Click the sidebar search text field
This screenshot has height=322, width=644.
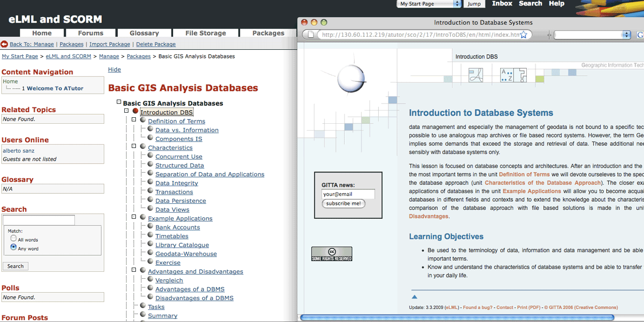click(x=39, y=220)
